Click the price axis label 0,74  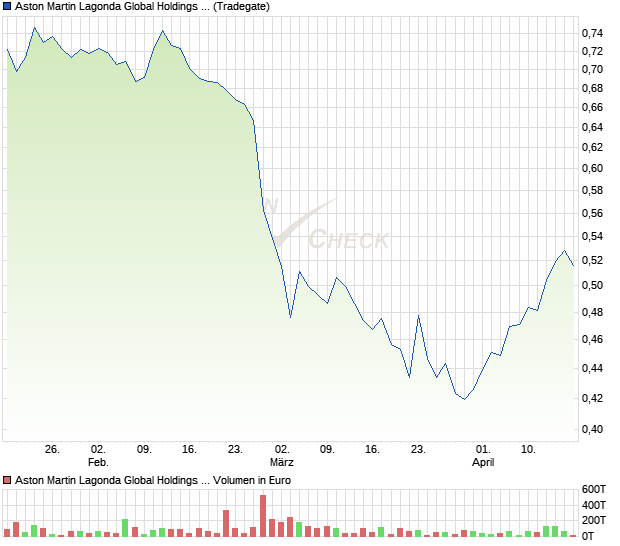[x=592, y=33]
